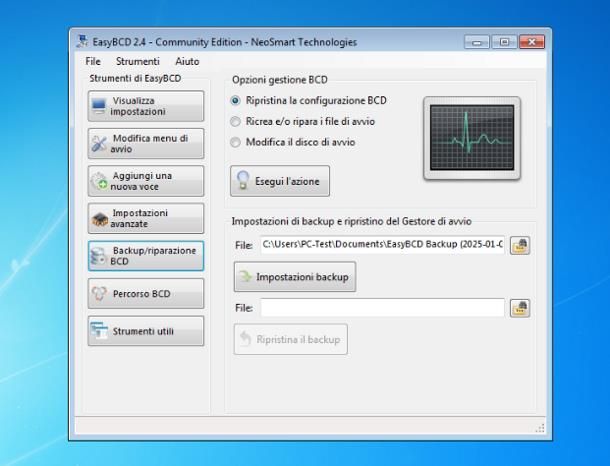610x466 pixels.
Task: Open Modifica menu di avvio section
Action: pyautogui.click(x=146, y=144)
